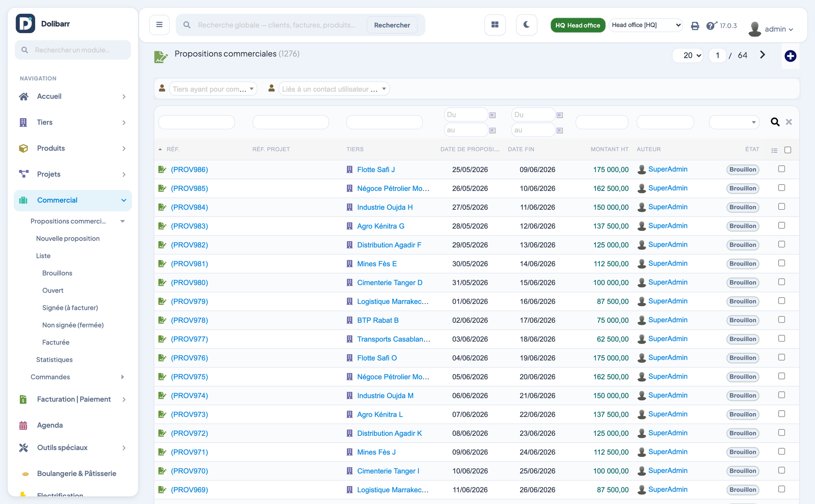Click the Outils spéciaux tools icon
The width and height of the screenshot is (815, 504).
click(x=23, y=448)
